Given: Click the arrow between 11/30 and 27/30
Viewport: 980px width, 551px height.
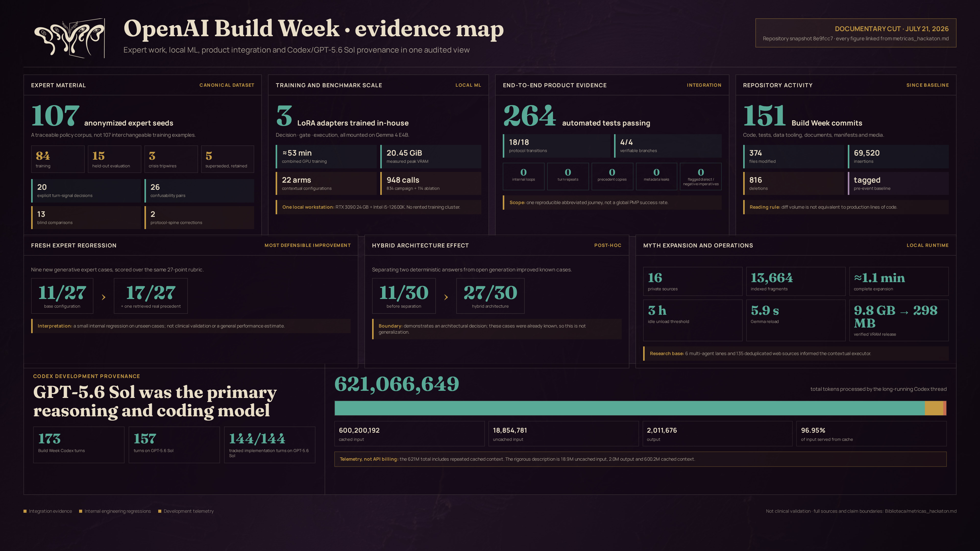Looking at the screenshot, I should [x=446, y=297].
